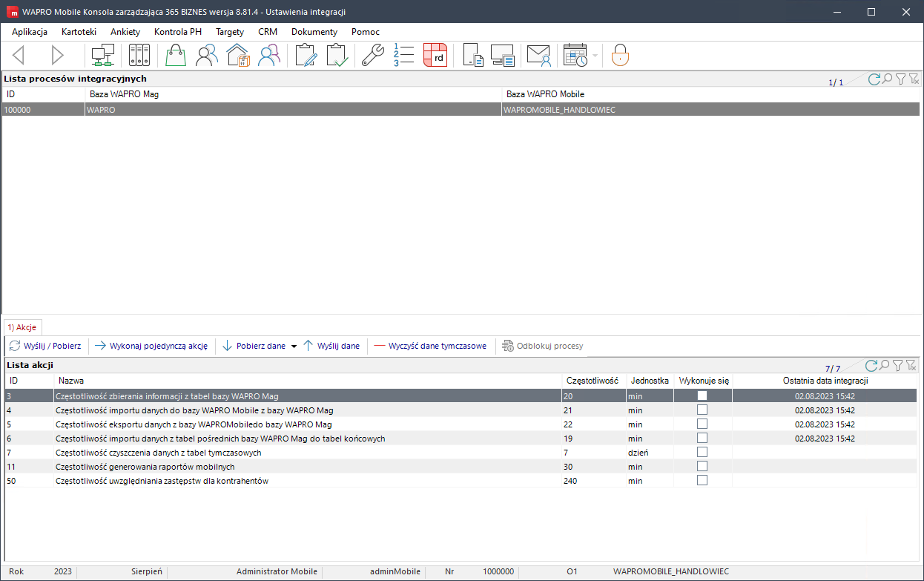Open the numbered list 1-2-3 icon

coord(403,56)
